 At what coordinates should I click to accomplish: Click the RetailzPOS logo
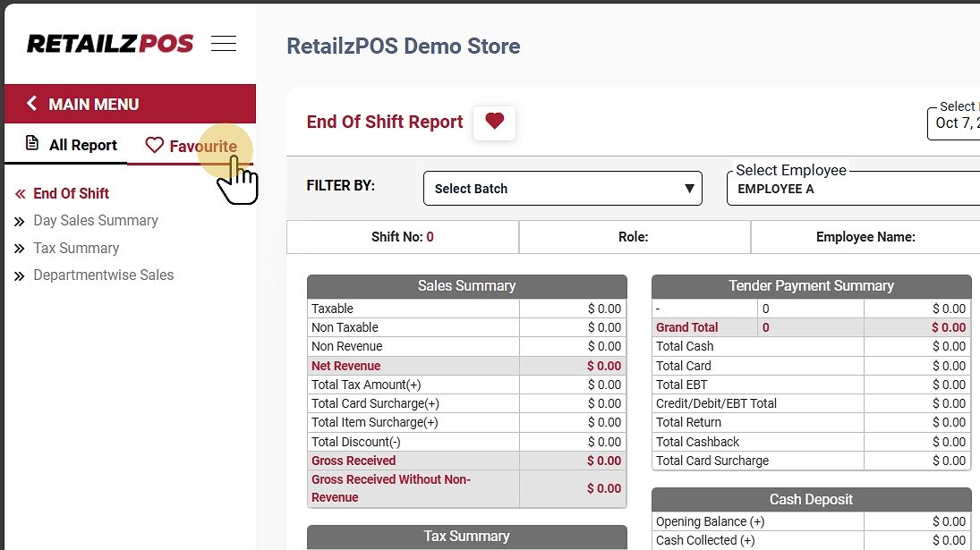[110, 44]
